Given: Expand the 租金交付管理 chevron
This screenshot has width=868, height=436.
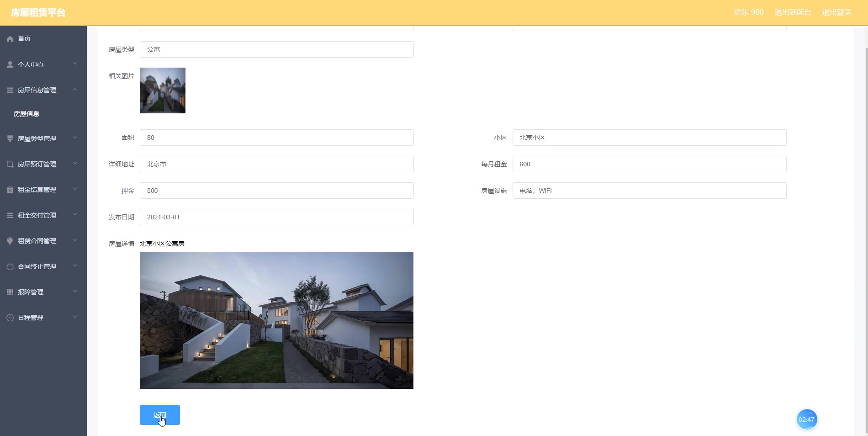Looking at the screenshot, I should pyautogui.click(x=75, y=214).
